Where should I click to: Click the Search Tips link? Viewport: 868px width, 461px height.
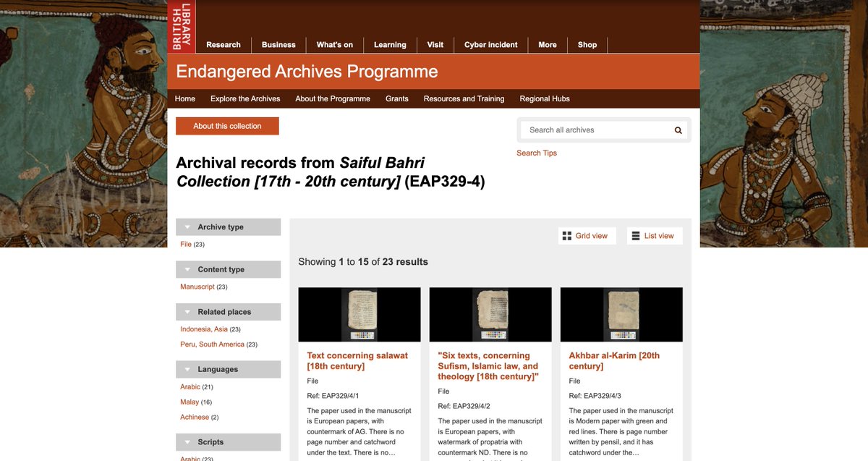[537, 153]
